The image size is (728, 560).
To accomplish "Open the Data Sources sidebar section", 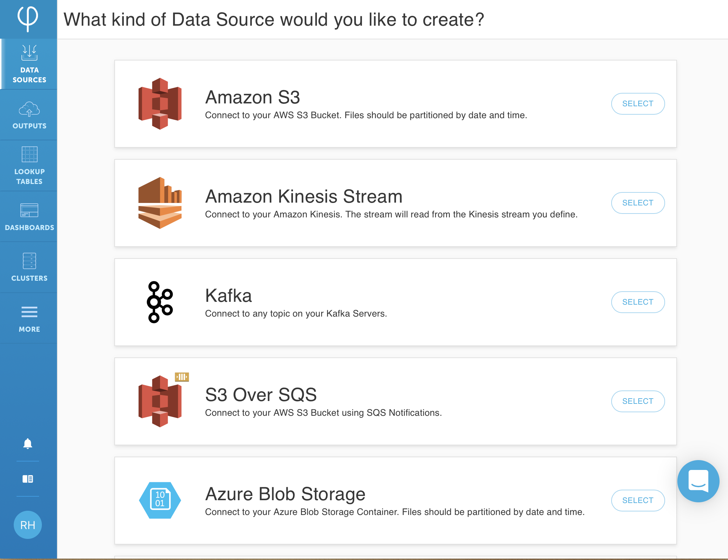I will click(29, 64).
